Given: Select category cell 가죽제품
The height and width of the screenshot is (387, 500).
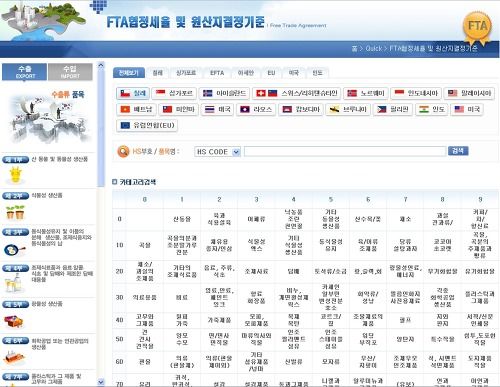Looking at the screenshot, I should click(x=219, y=320).
